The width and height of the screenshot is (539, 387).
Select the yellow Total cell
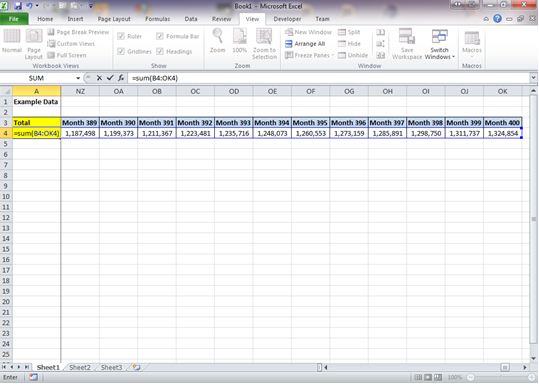[x=36, y=122]
